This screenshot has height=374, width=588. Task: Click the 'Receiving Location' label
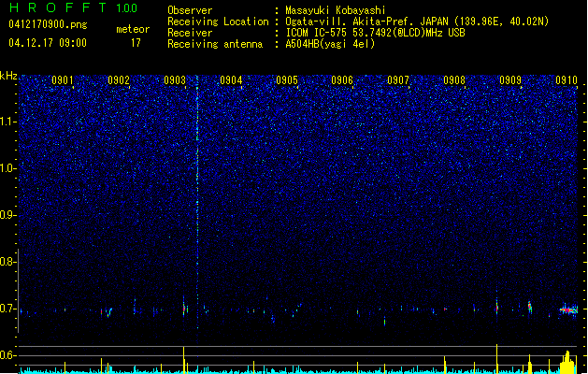pyautogui.click(x=218, y=22)
